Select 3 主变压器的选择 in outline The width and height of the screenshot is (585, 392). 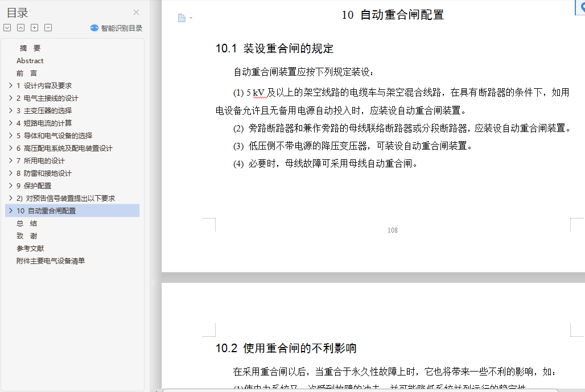click(x=44, y=110)
